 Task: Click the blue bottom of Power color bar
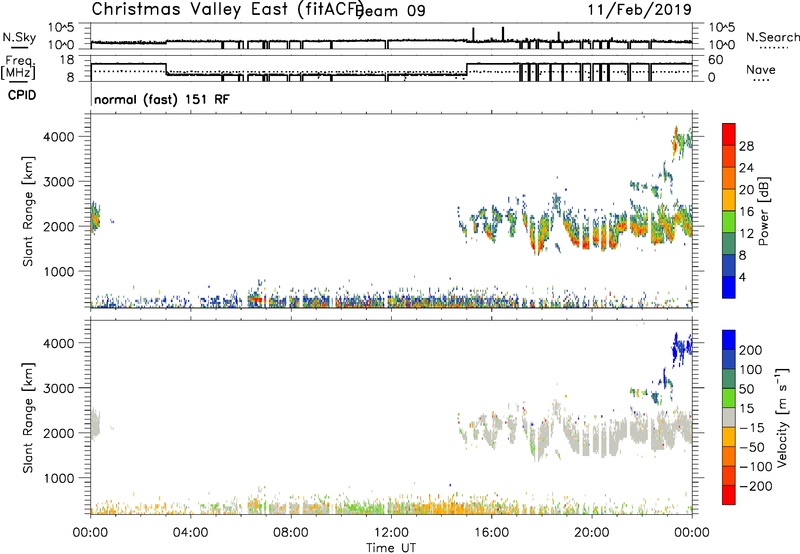(729, 287)
